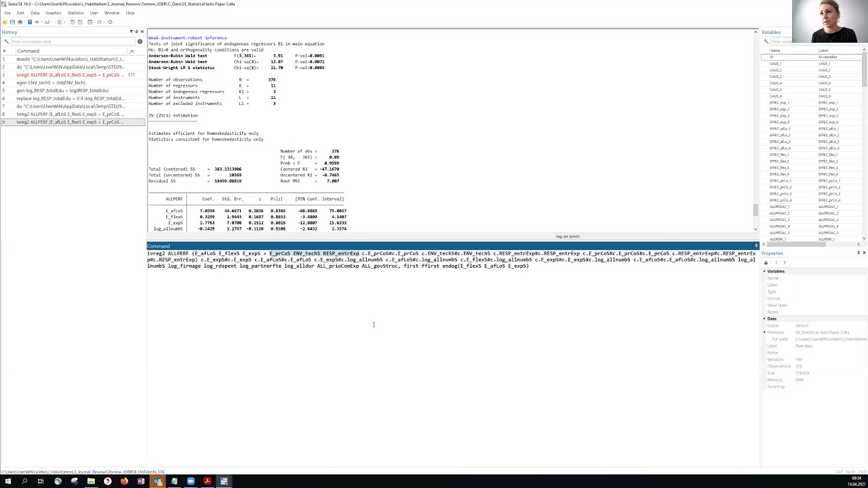Click the wrench icon in Variables filter
This screenshot has width=868, height=488.
[766, 41]
